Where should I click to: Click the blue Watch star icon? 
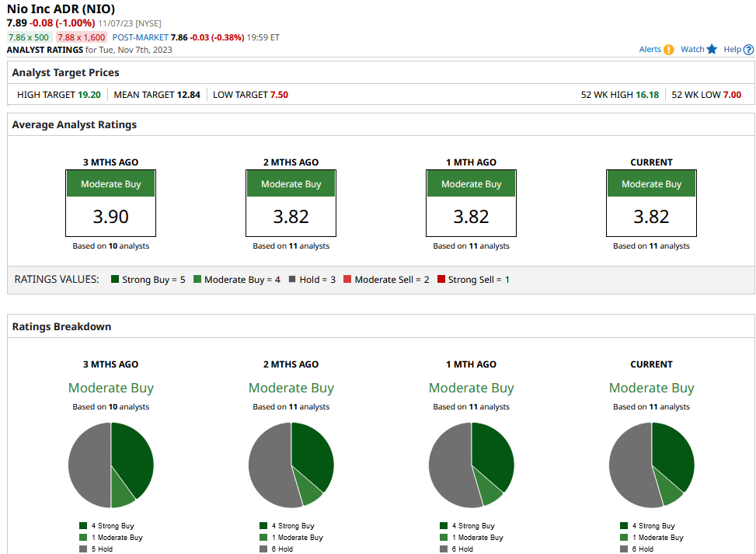(712, 49)
